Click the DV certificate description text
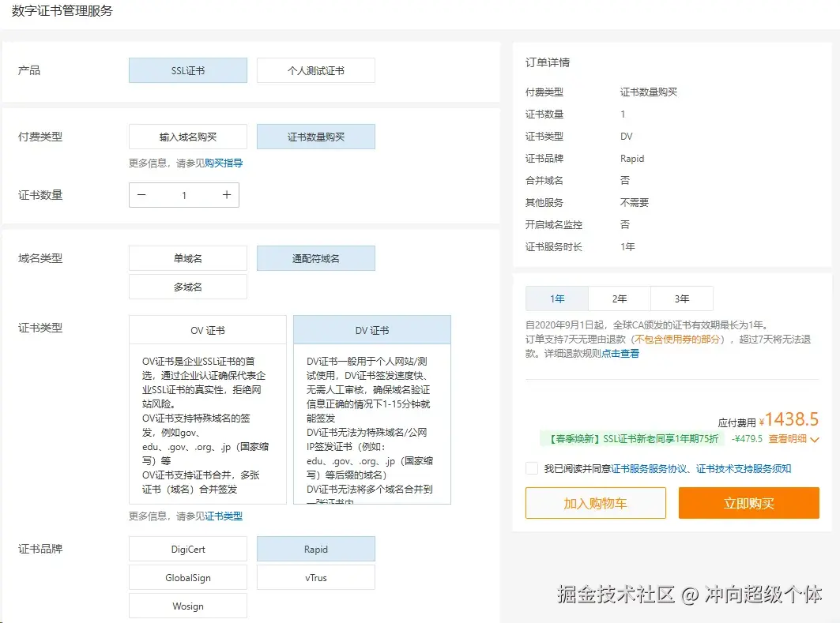Viewport: 840px width, 623px height. click(x=370, y=430)
